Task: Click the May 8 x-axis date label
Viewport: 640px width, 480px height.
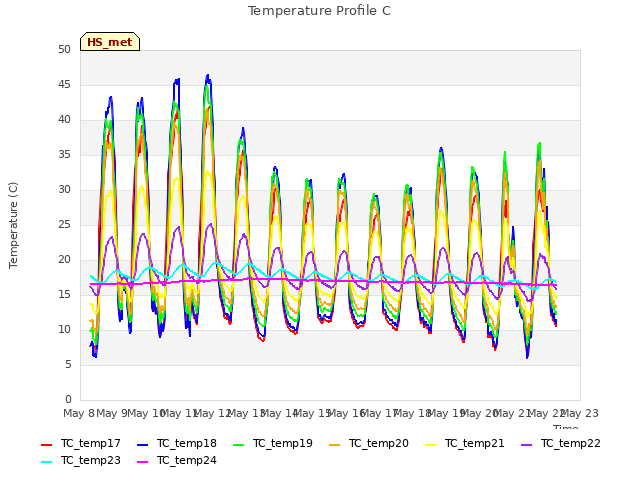Action: point(79,414)
